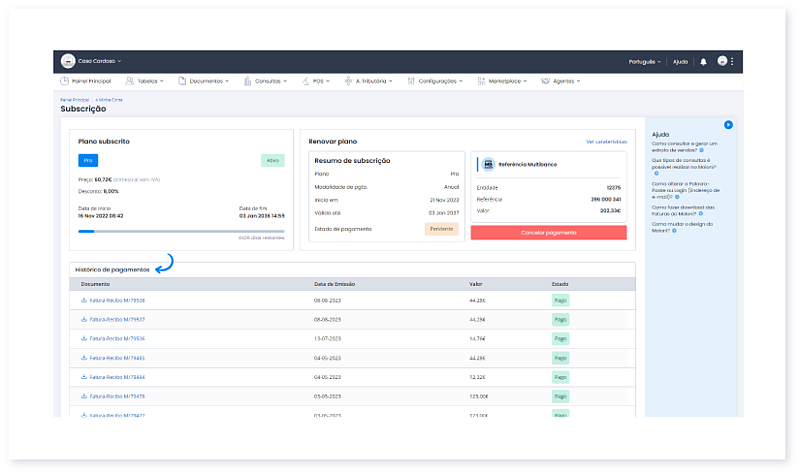Click the user avatar in top bar
The width and height of the screenshot is (800, 474).
point(722,61)
